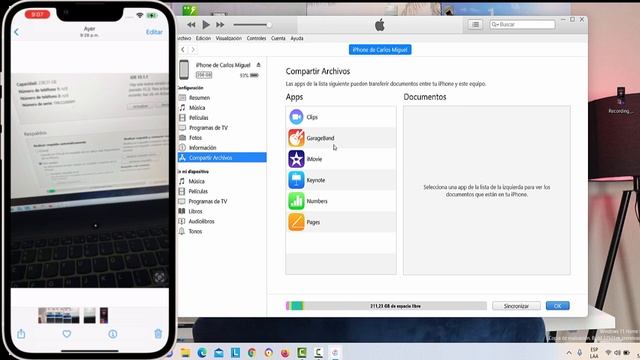640x360 pixels.
Task: Select the Numbers app icon
Action: 296,201
